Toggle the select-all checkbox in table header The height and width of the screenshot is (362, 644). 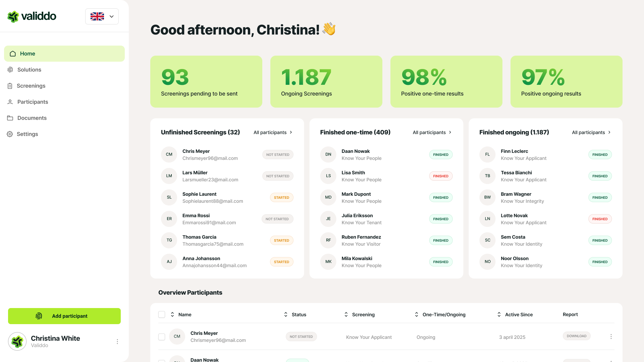click(x=162, y=314)
